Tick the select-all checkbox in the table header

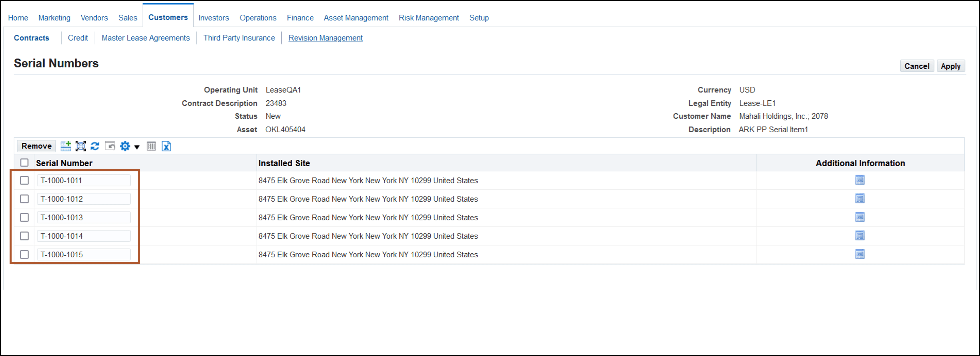[x=24, y=163]
